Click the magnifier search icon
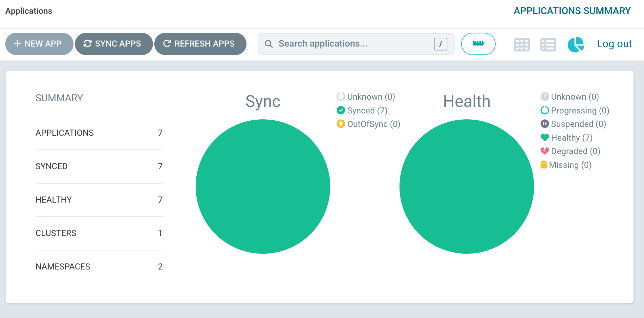Screen dimensions: 644x318 click(x=269, y=44)
